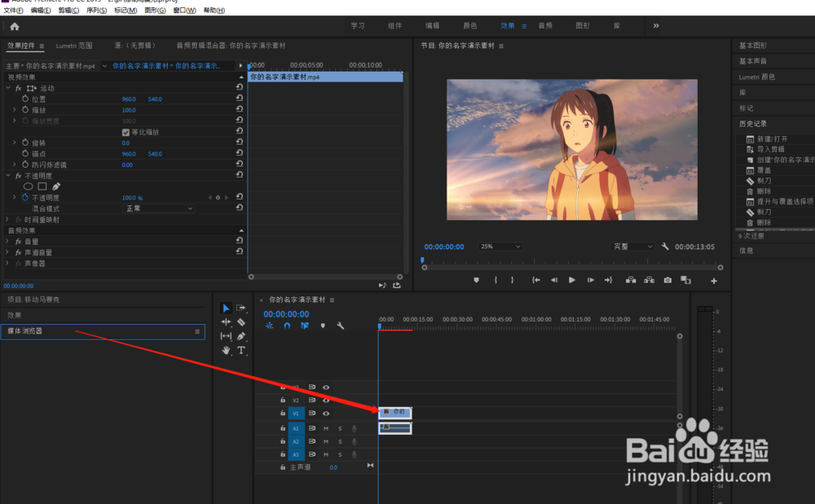Step forward one frame
The height and width of the screenshot is (504, 815).
click(590, 280)
